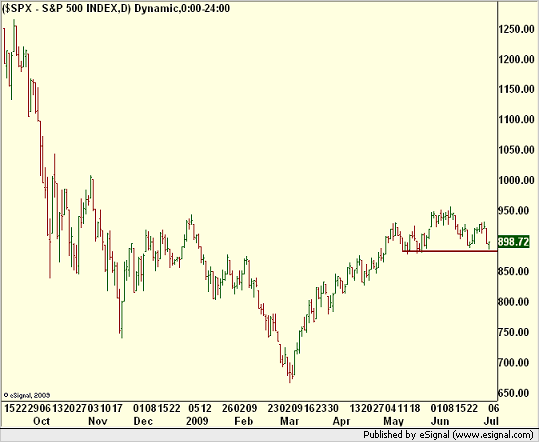The height and width of the screenshot is (442, 539).
Task: Click the $SPX S&P 500 INDEX chart title
Action: 116,8
